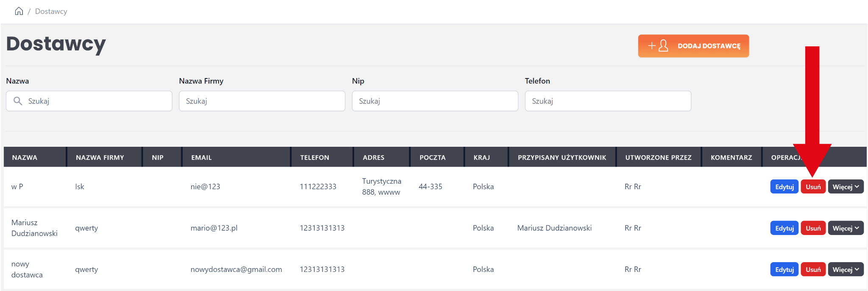Click the add-user icon on Dodaj Dostawcę
The width and height of the screenshot is (868, 291).
click(658, 46)
